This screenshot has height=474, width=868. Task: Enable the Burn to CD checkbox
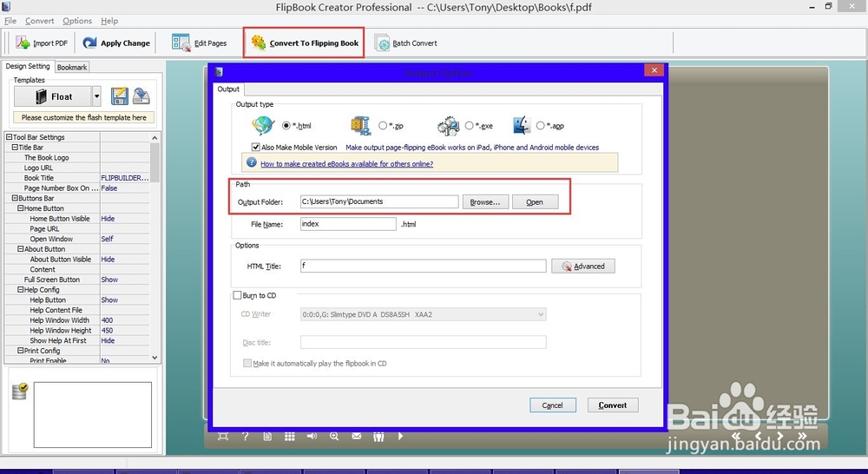coord(238,296)
